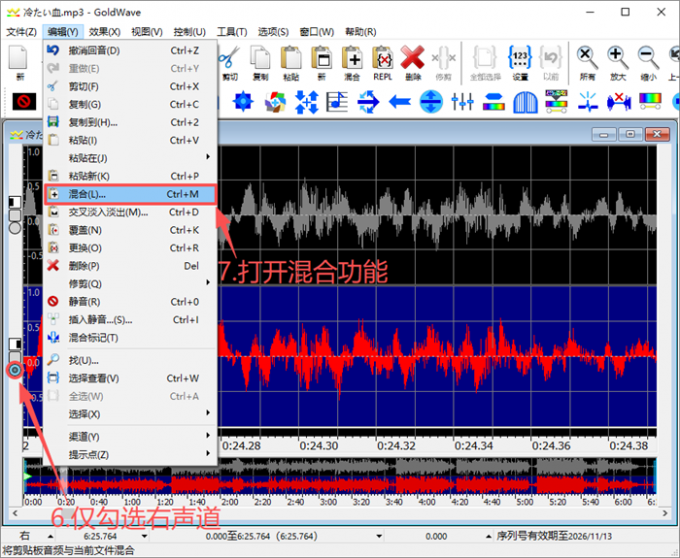Screen dimensions: 680x558
Task: Click the 缩小 zoom out magnifier icon
Action: (648, 58)
